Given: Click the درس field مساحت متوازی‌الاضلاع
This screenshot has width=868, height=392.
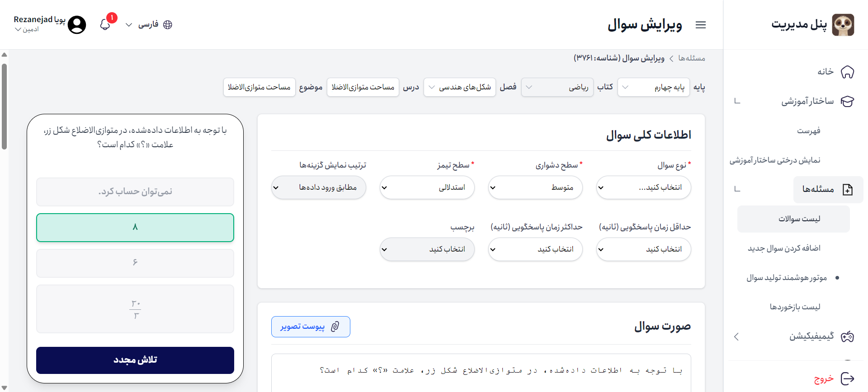Looking at the screenshot, I should 363,87.
